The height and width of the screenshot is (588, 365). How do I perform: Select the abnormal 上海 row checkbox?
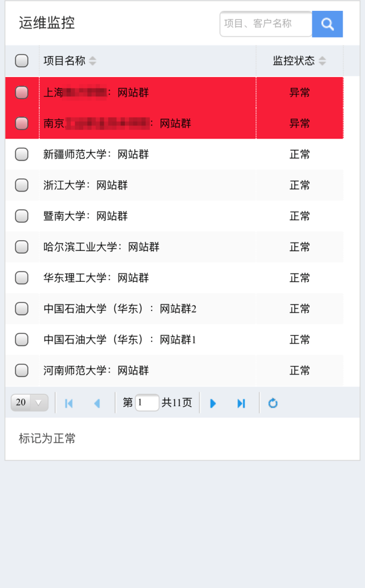click(22, 92)
